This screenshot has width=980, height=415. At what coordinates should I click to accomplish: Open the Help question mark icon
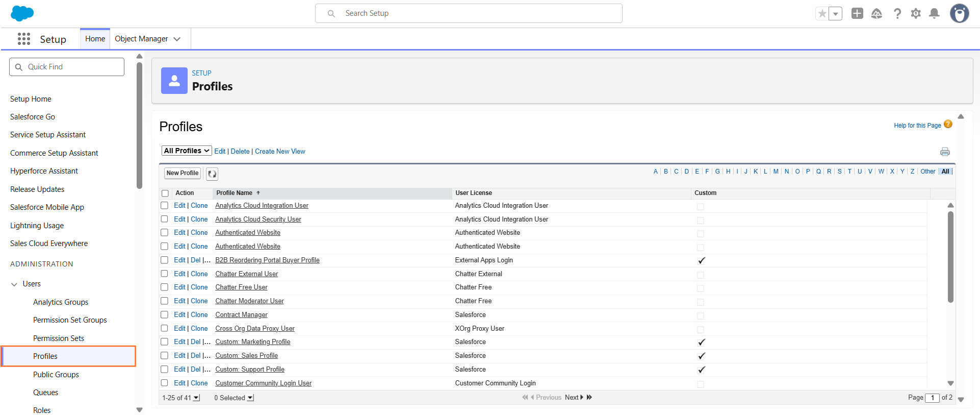point(897,14)
